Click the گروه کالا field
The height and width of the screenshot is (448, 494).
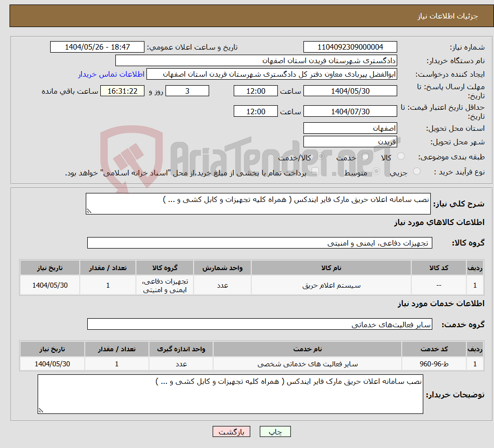pyautogui.click(x=260, y=243)
